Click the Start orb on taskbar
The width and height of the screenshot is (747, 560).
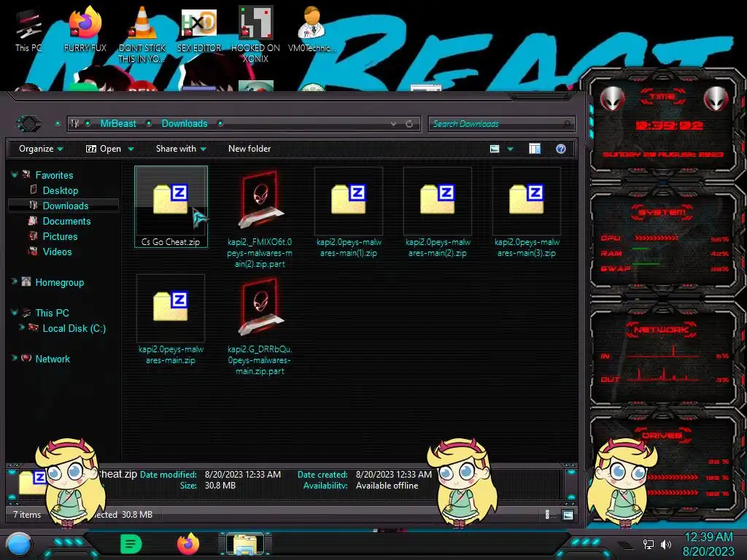click(x=19, y=544)
